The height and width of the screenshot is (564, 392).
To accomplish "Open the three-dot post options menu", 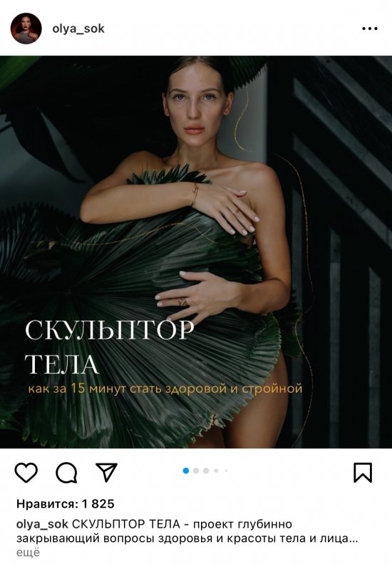I will (x=369, y=29).
